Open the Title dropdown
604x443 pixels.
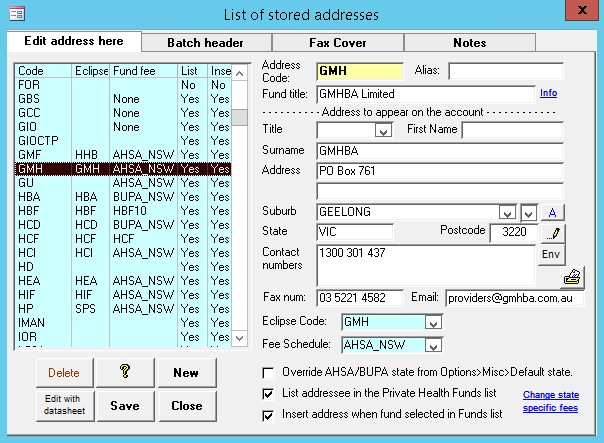[x=383, y=130]
